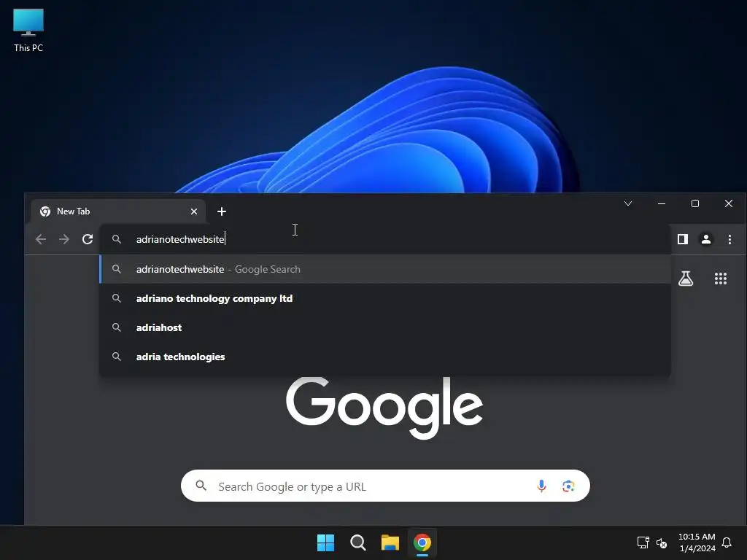Click the Google logo
747x560 pixels.
pyautogui.click(x=384, y=408)
